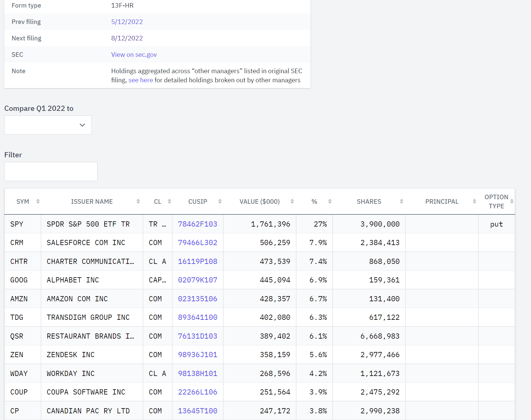Viewport: 531px width, 420px height.
Task: Click the Filter text input
Action: [x=51, y=171]
